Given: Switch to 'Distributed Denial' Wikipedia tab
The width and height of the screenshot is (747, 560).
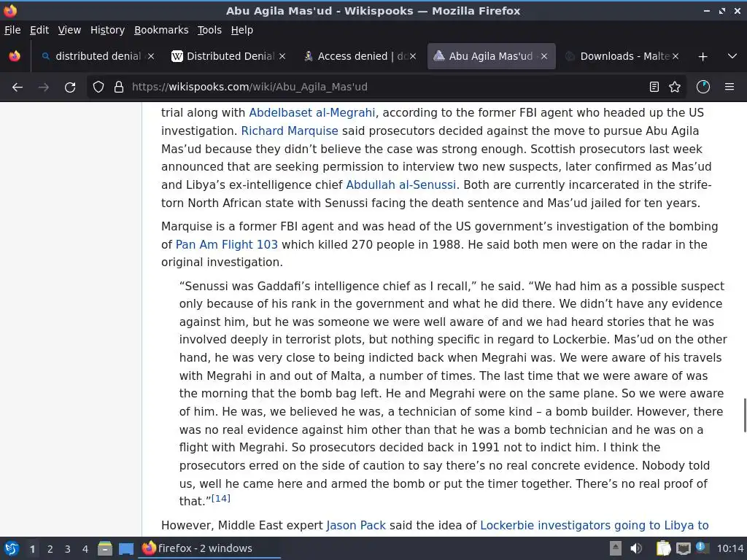Looking at the screenshot, I should [228, 56].
